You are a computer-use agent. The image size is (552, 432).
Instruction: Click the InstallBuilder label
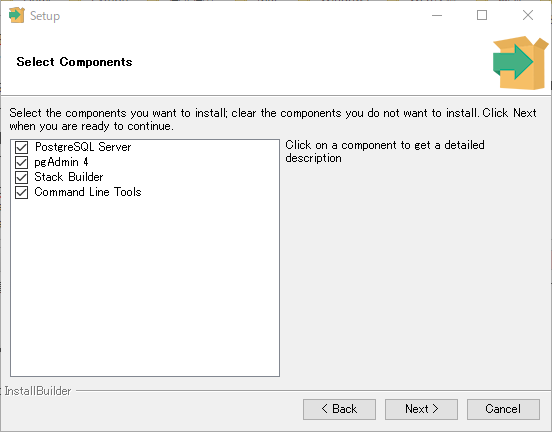[38, 391]
